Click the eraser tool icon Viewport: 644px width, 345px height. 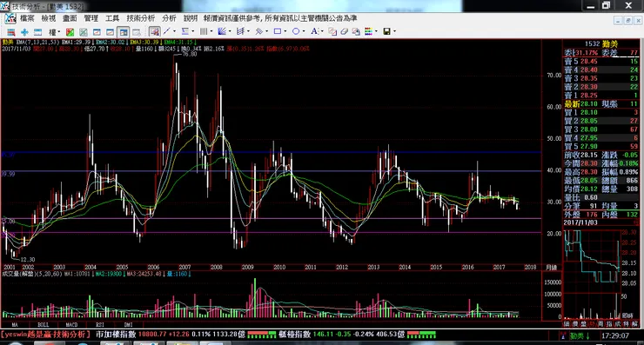(344, 31)
